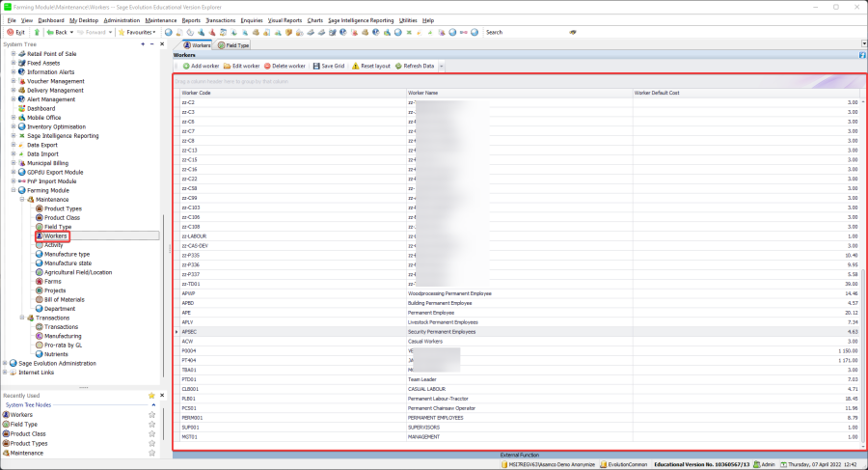
Task: Click the help icon on the Workers header
Action: (x=862, y=55)
